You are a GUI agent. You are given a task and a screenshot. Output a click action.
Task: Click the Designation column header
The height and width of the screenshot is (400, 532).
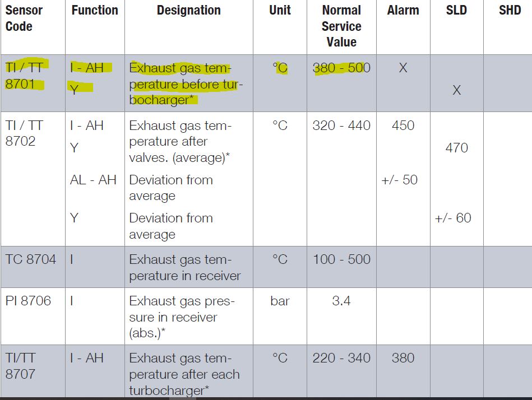[x=188, y=11]
